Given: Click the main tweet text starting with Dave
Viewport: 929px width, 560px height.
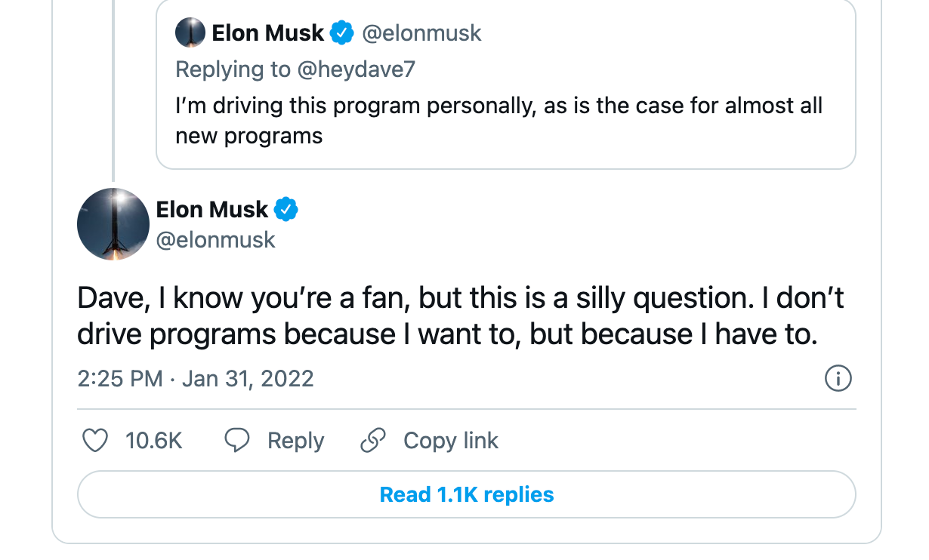Looking at the screenshot, I should pos(460,316).
